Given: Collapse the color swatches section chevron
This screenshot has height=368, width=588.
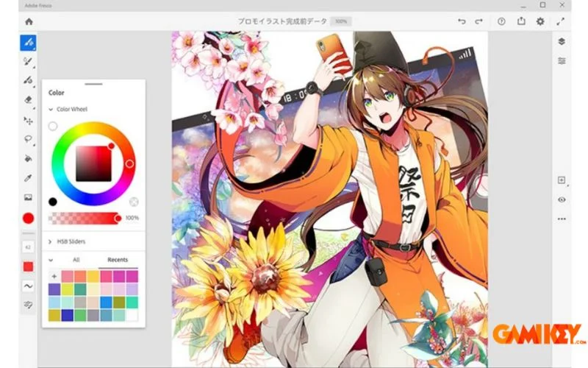Looking at the screenshot, I should point(51,260).
